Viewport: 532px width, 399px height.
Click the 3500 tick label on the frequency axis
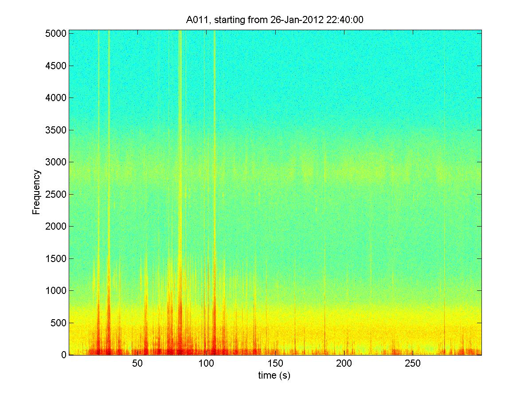[x=55, y=130]
